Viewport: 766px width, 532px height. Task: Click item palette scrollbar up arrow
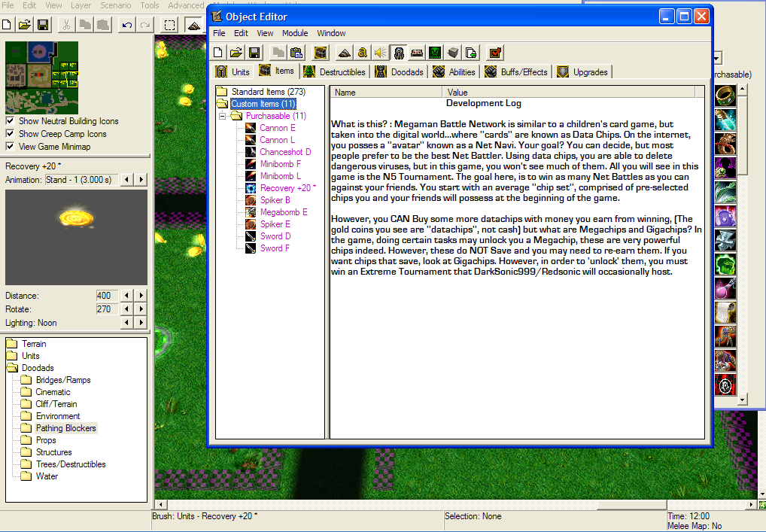[743, 90]
